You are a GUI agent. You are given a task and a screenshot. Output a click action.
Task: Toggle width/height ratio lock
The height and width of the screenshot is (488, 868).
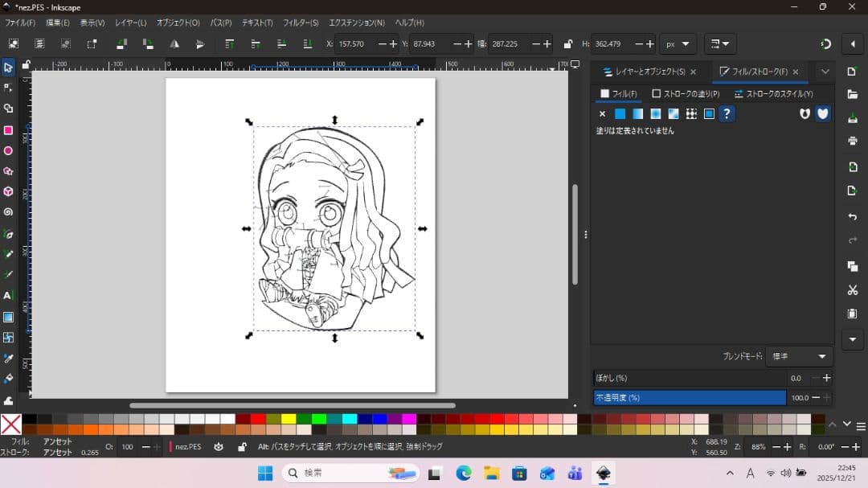(x=568, y=44)
